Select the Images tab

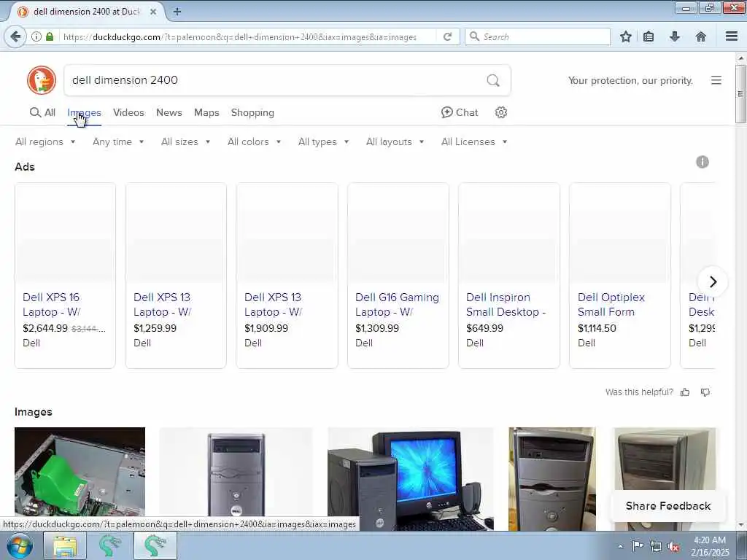click(85, 112)
